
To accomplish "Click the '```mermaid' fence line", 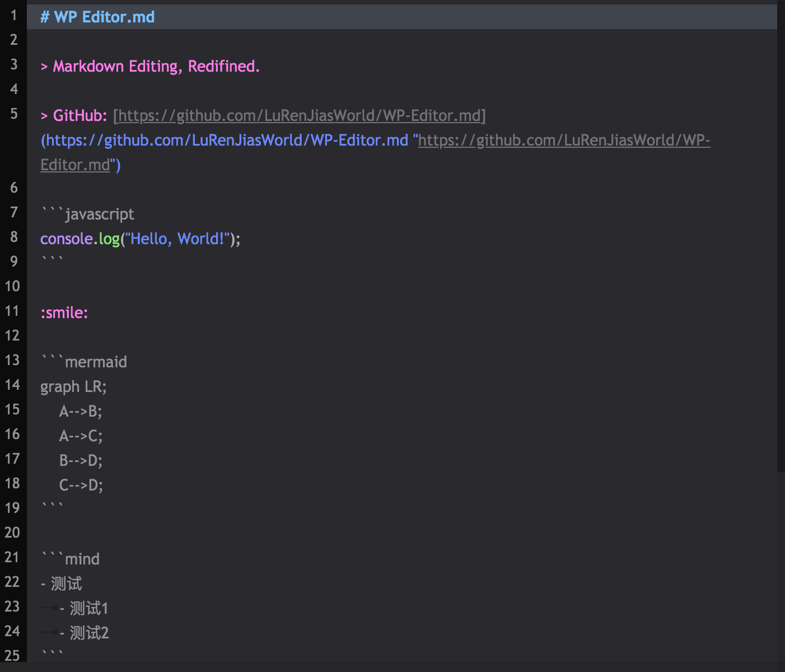I will 84,362.
